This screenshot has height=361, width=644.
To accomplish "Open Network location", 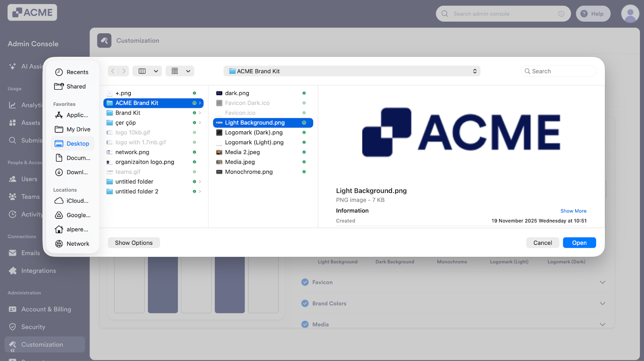I will [72, 244].
